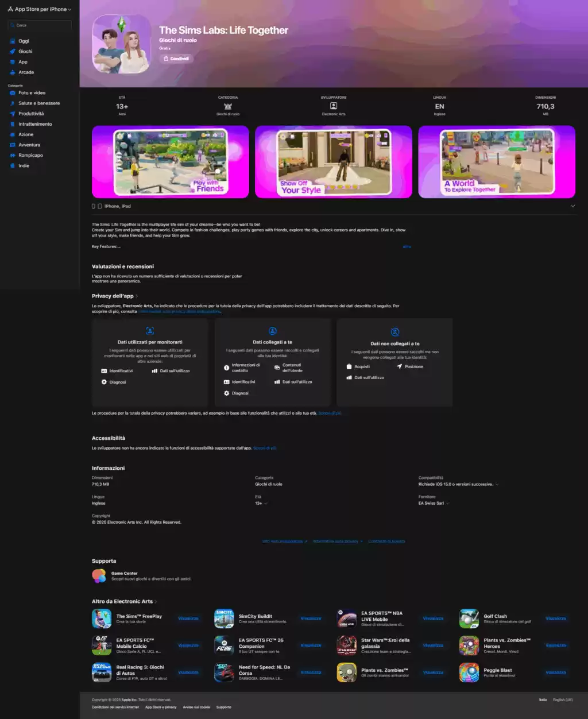Expand the compatibility iOS 15.0 details
This screenshot has width=588, height=719.
coord(497,485)
